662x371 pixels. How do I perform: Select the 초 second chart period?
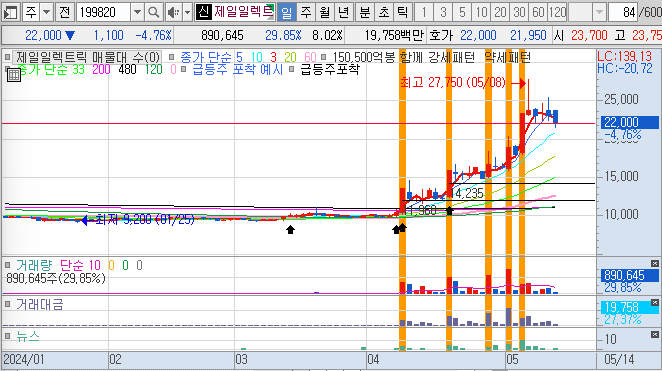383,12
